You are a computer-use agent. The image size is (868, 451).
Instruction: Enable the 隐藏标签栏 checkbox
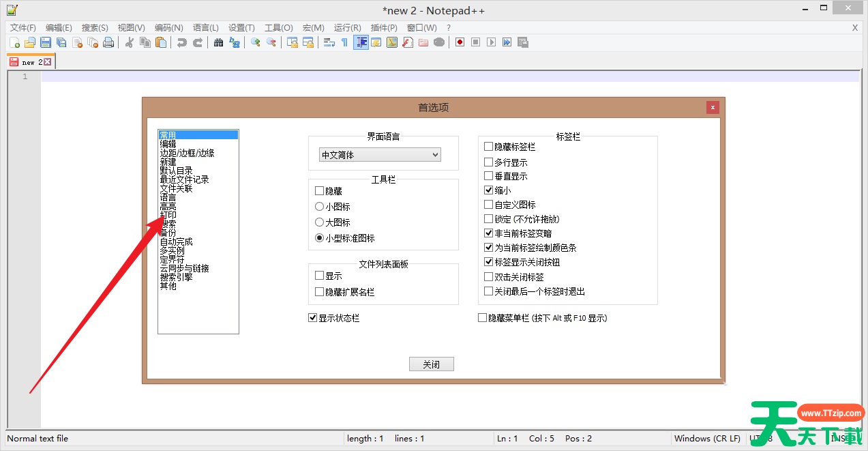pos(488,147)
